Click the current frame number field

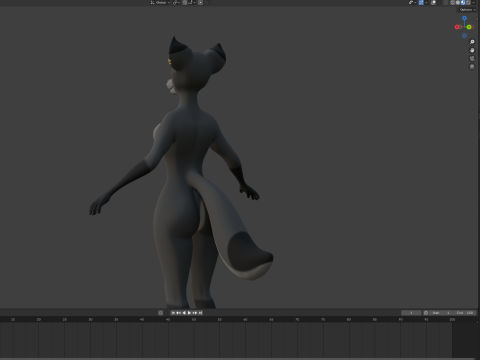tap(411, 313)
